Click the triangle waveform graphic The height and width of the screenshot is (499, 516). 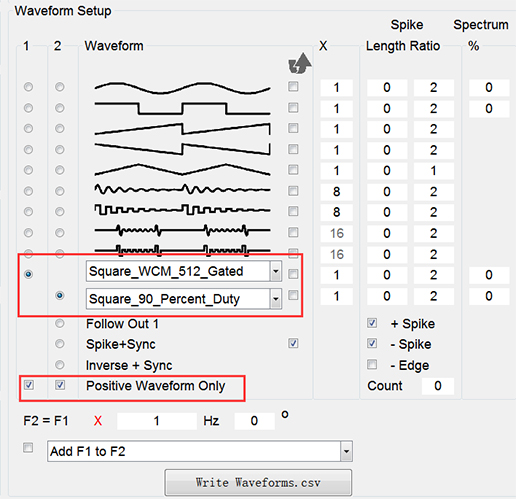(182, 170)
